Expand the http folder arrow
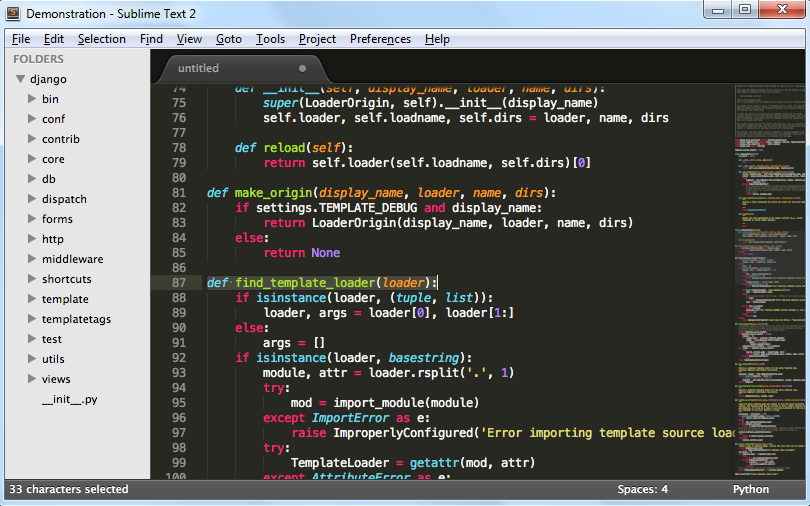Image resolution: width=810 pixels, height=506 pixels. pyautogui.click(x=32, y=239)
